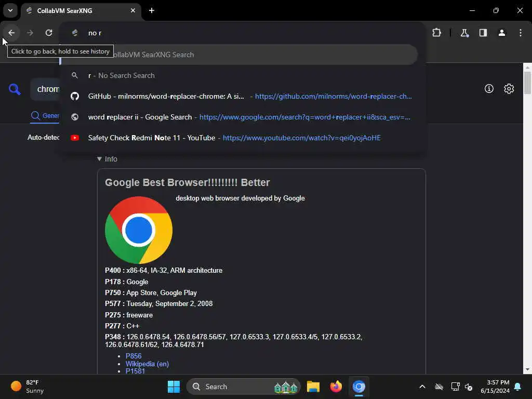Show hidden tray icons chevron

(422, 387)
